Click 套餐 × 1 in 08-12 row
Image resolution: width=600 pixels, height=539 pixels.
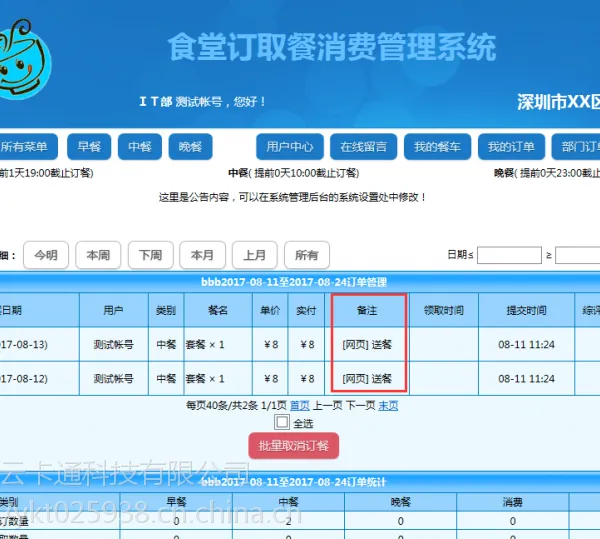pyautogui.click(x=205, y=379)
